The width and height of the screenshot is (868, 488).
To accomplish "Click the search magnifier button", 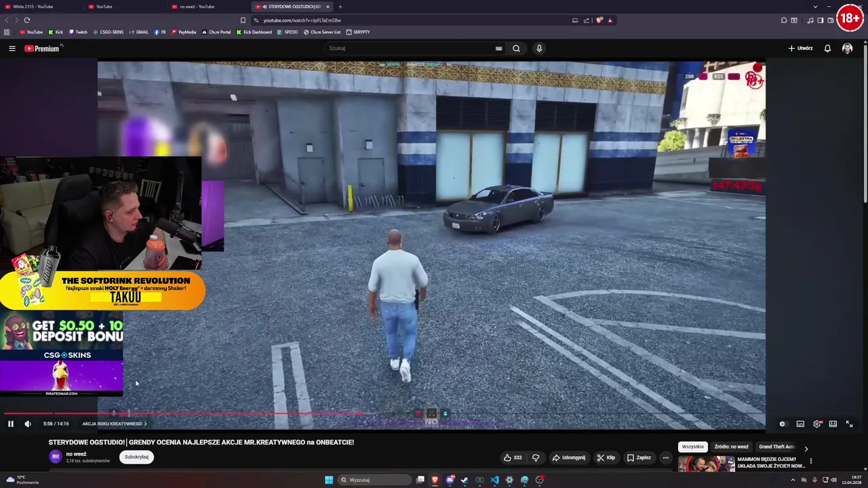I will pyautogui.click(x=516, y=48).
